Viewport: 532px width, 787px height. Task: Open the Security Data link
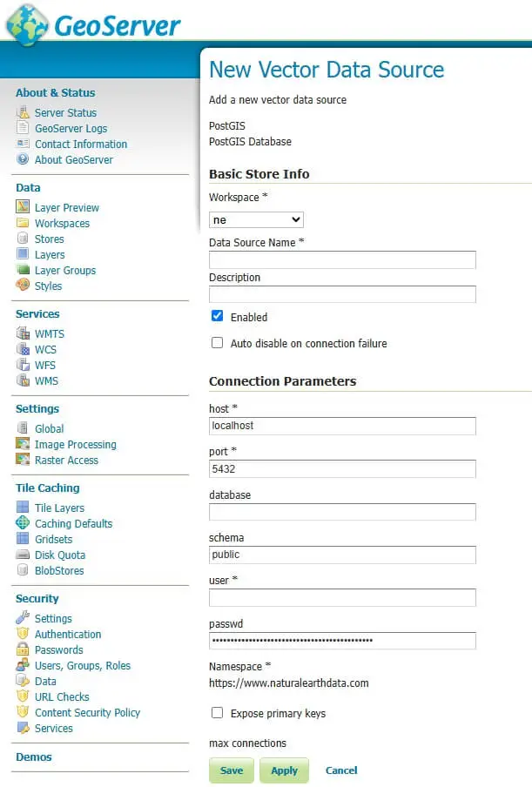click(x=45, y=681)
